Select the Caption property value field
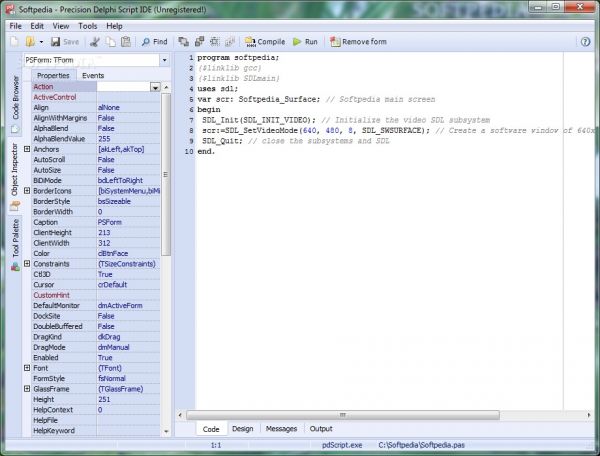Viewport: 600px width, 456px height. click(128, 222)
